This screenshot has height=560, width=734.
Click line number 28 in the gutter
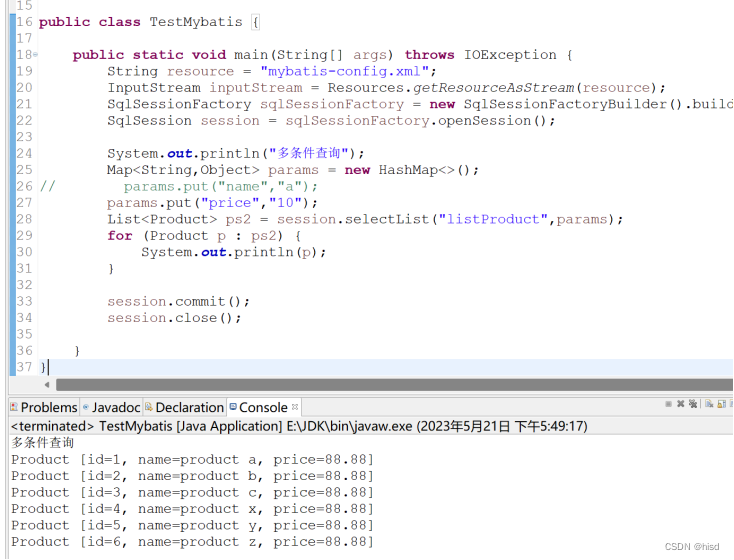24,219
